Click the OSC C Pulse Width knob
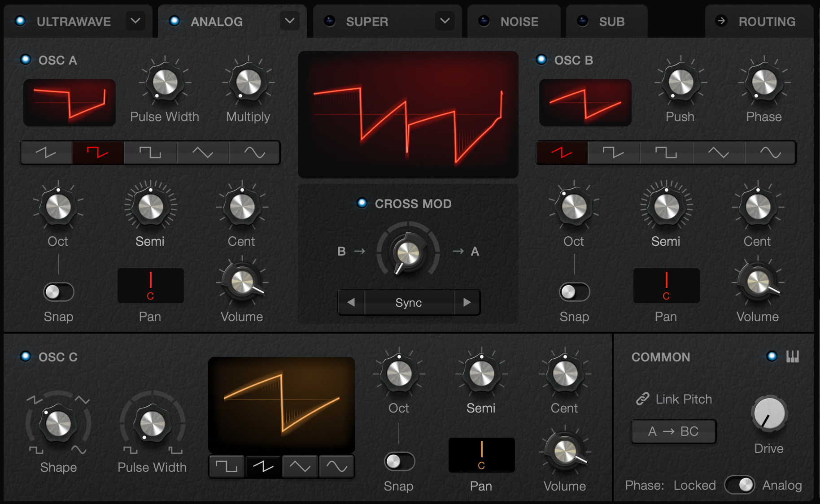This screenshot has height=504, width=820. [x=153, y=423]
